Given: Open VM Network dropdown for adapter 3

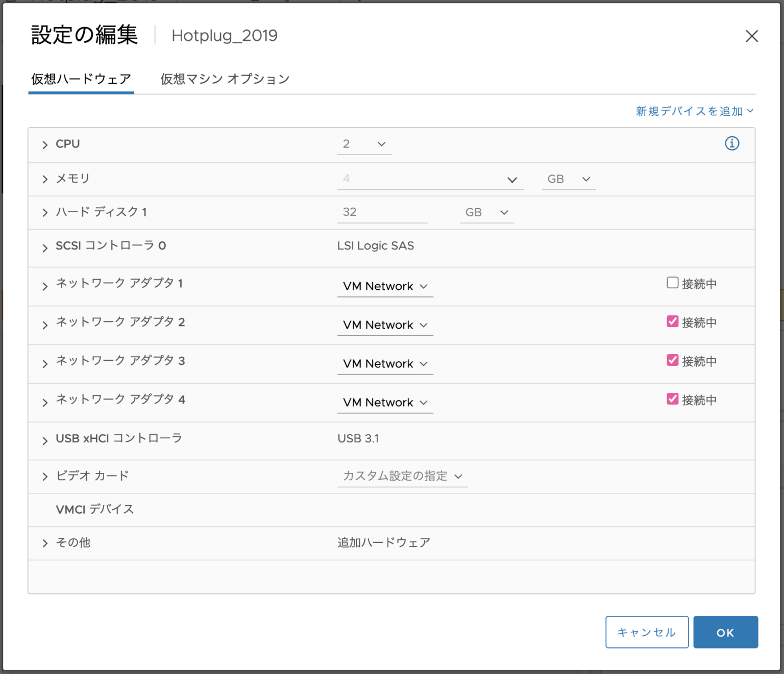Looking at the screenshot, I should coord(385,364).
